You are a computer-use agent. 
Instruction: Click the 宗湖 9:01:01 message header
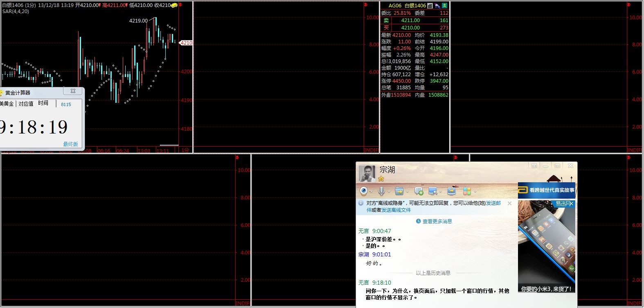point(375,254)
